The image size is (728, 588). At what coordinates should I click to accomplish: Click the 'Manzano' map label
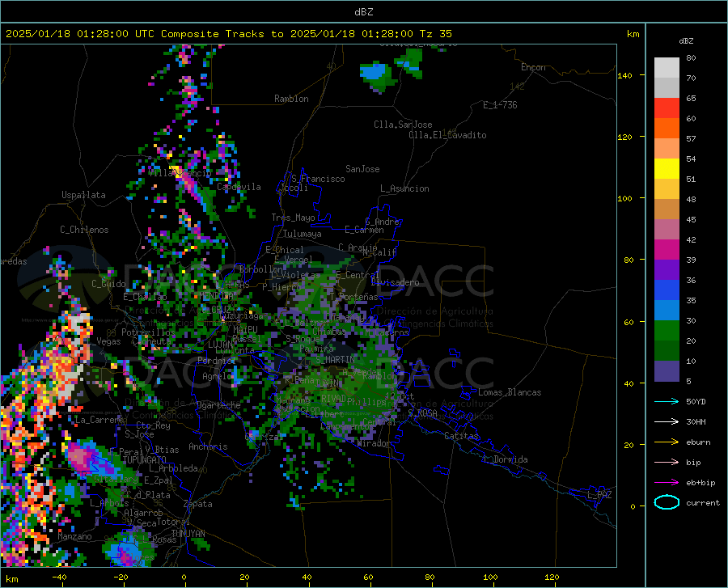coord(74,536)
